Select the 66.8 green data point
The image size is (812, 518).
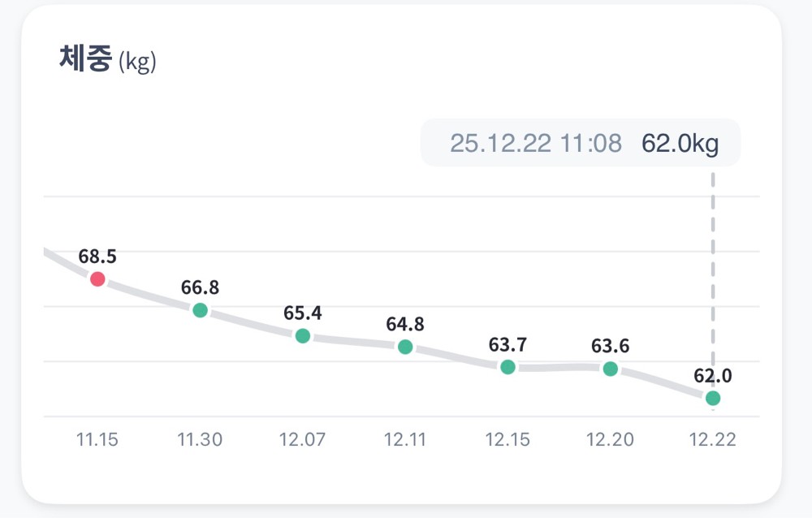[x=200, y=310]
